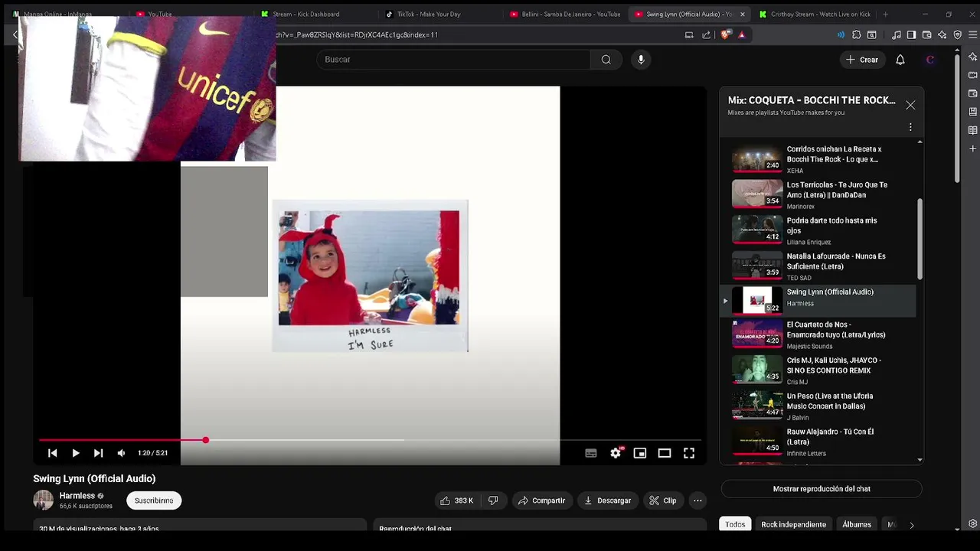Switch to the Cristhoy Stream Kick tab

pyautogui.click(x=816, y=14)
